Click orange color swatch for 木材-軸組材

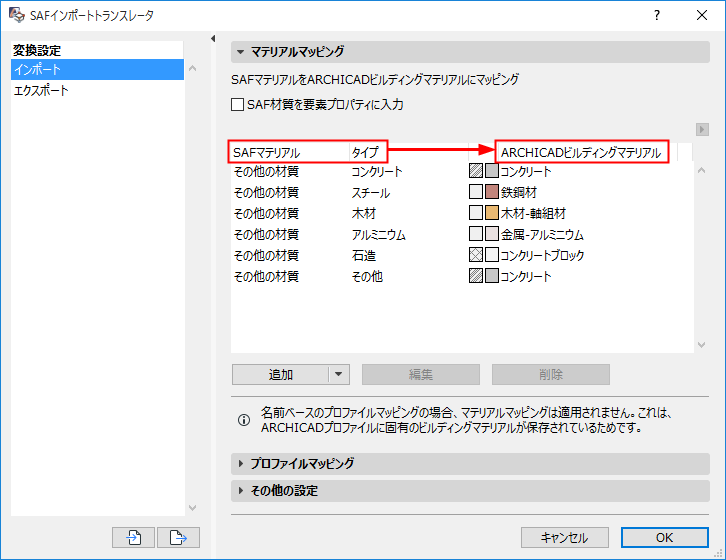492,213
